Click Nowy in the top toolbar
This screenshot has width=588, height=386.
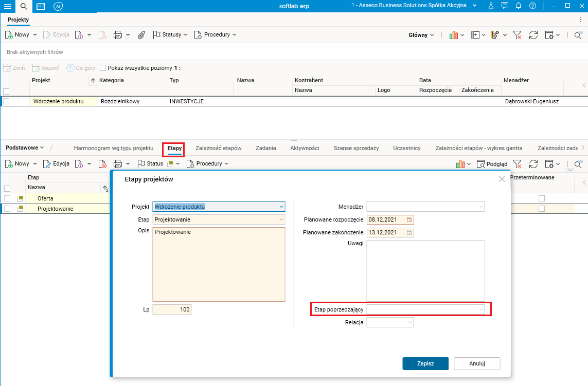[x=17, y=34]
